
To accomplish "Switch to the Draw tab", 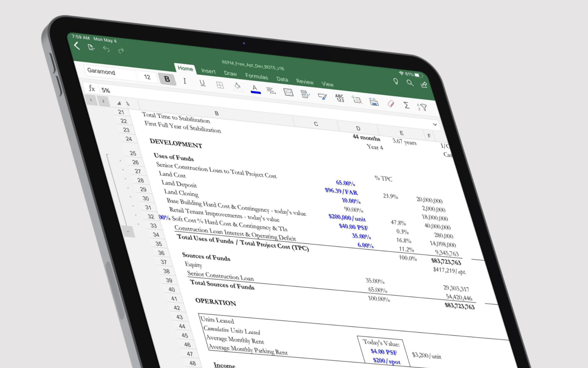I will (x=230, y=73).
